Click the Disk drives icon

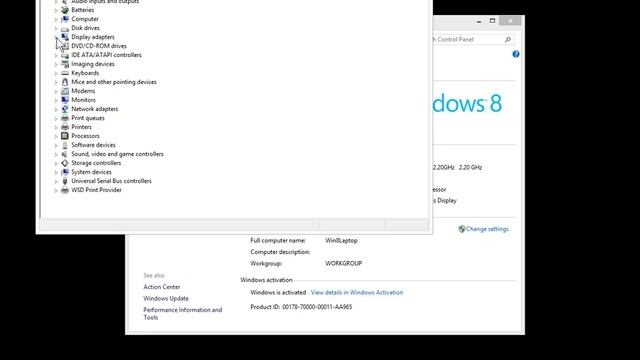click(64, 28)
